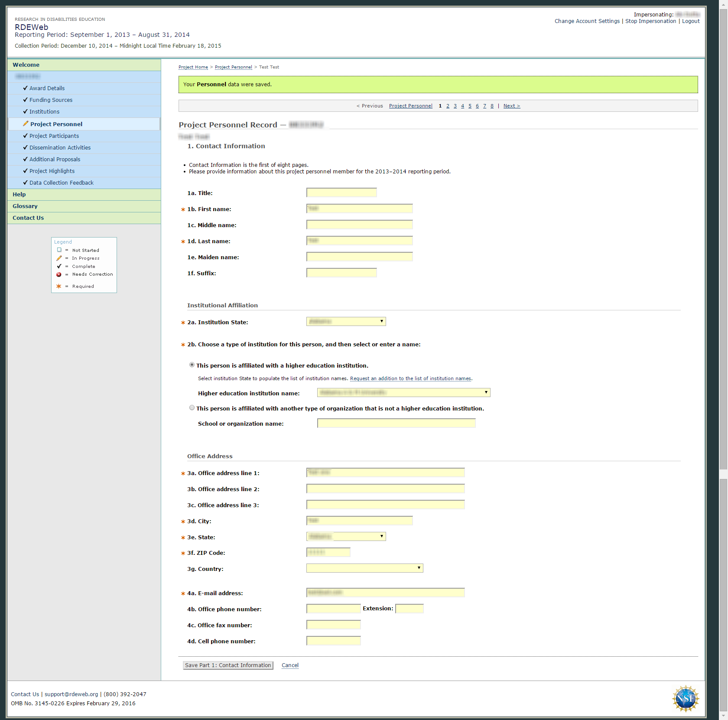Click the checkmark icon beside Award Details
This screenshot has width=728, height=720.
pyautogui.click(x=25, y=88)
